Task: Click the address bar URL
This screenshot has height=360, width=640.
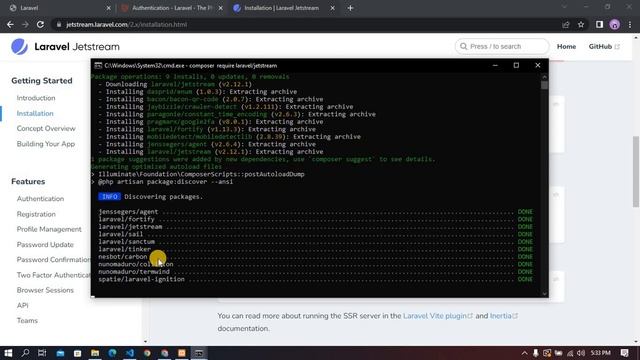Action: 127,24
